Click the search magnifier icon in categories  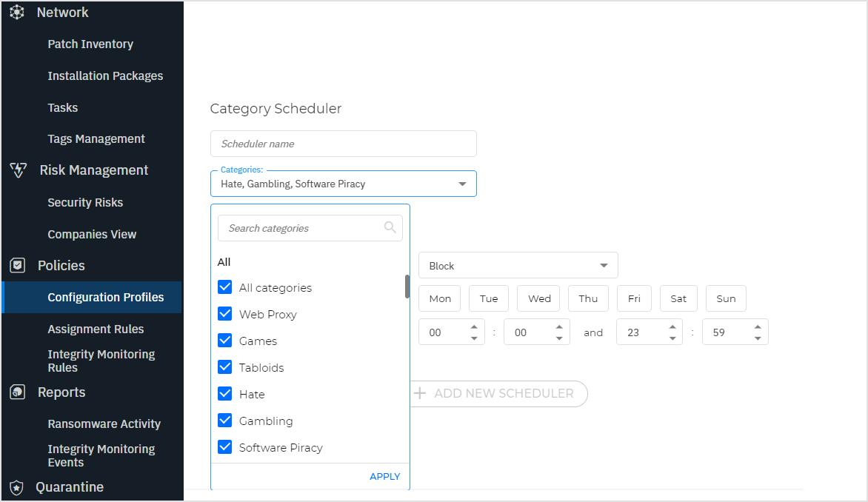click(x=390, y=228)
